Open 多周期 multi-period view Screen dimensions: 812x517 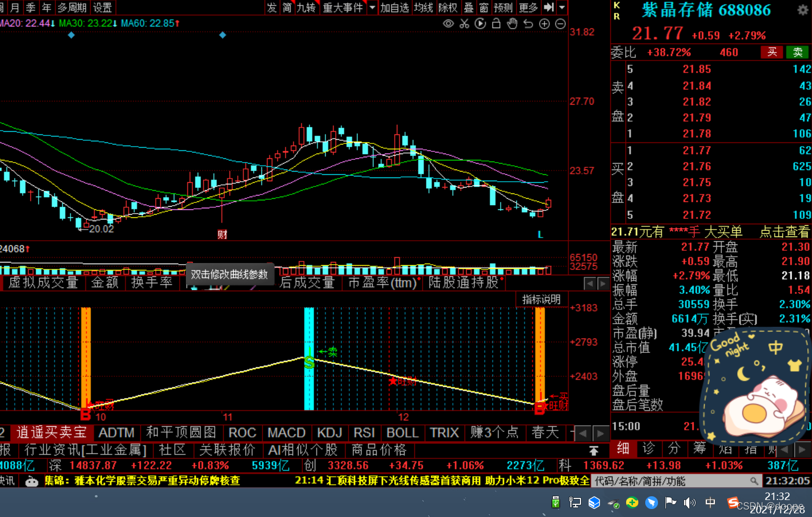click(72, 7)
